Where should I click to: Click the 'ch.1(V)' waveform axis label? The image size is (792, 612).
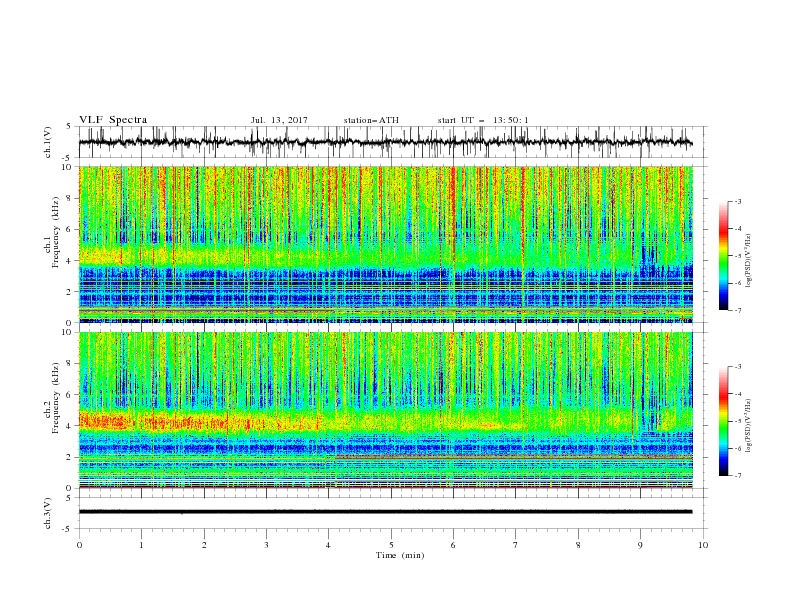click(x=48, y=142)
